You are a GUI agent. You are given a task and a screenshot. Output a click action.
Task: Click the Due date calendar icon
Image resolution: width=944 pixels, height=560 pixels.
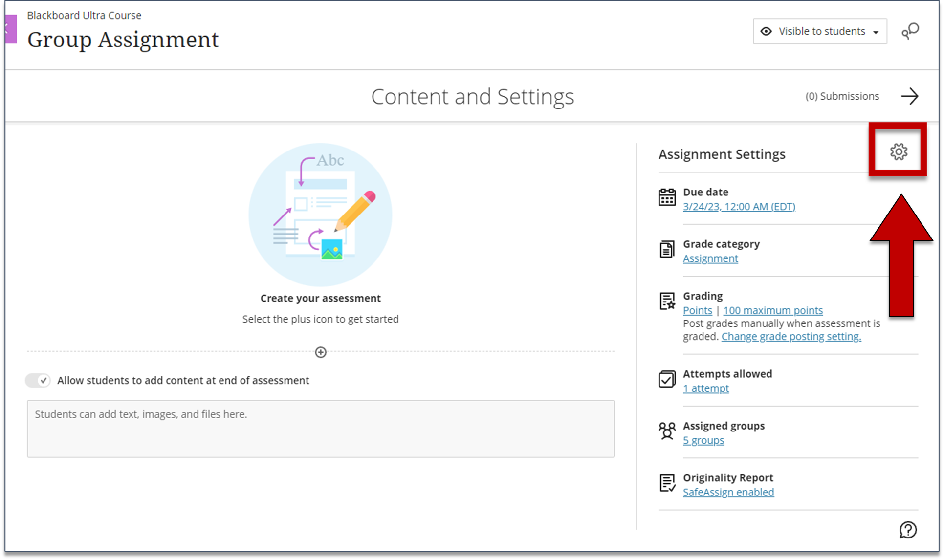pyautogui.click(x=667, y=197)
